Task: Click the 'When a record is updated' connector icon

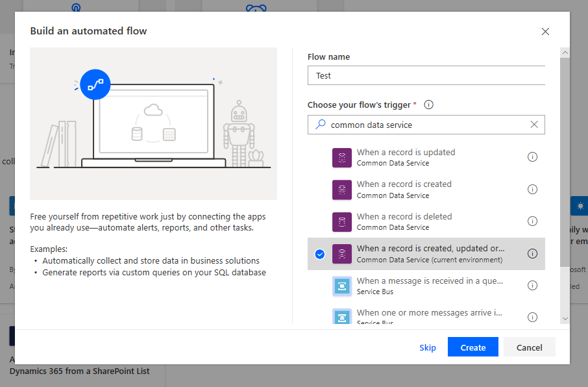Action: [x=341, y=158]
